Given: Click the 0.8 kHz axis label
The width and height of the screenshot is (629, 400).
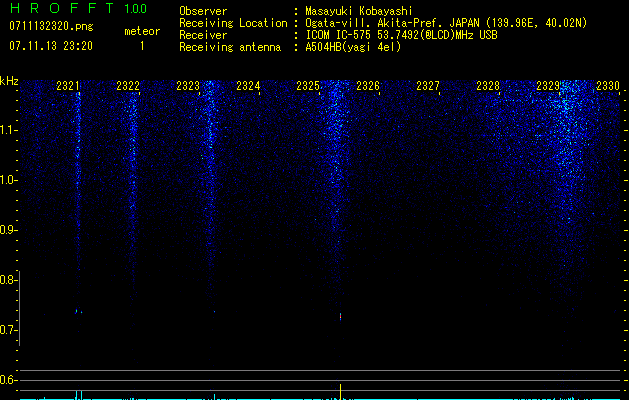Looking at the screenshot, I should point(8,280).
